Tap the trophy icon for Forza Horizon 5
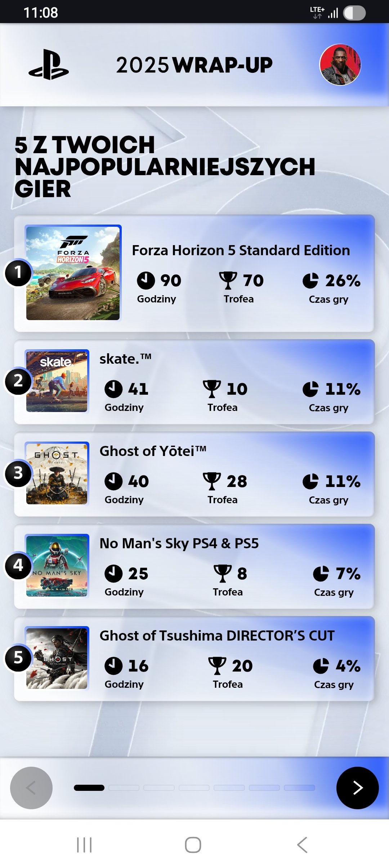This screenshot has height=868, width=389. [x=228, y=280]
